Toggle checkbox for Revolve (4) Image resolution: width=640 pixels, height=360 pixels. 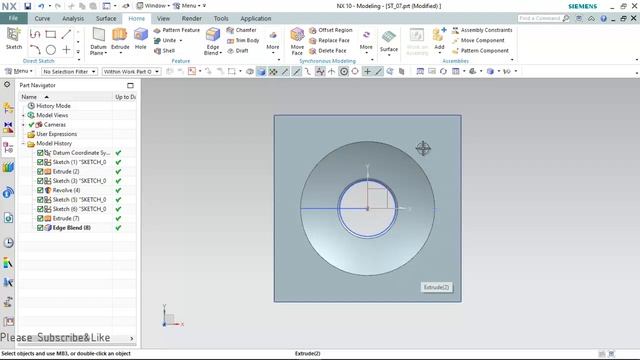40,190
